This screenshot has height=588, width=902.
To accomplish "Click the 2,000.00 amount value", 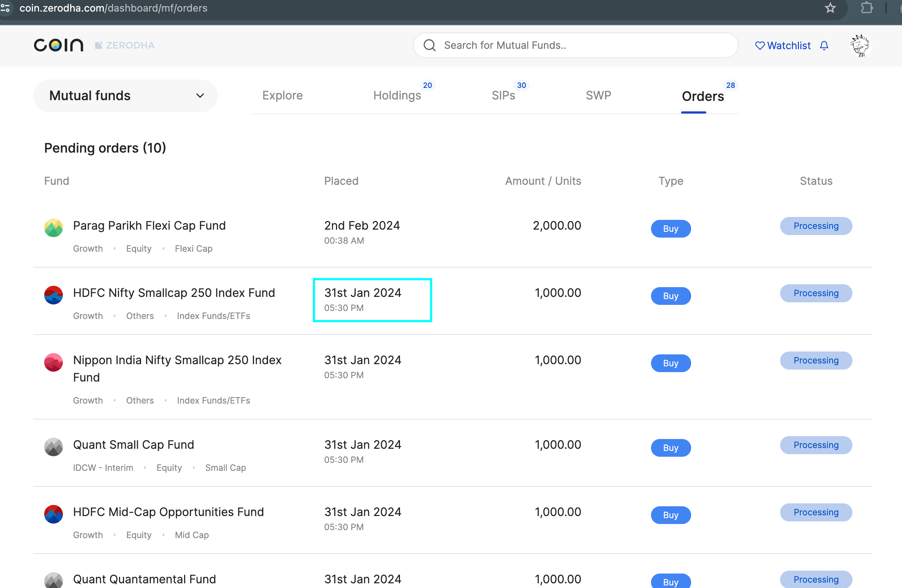I will click(557, 225).
